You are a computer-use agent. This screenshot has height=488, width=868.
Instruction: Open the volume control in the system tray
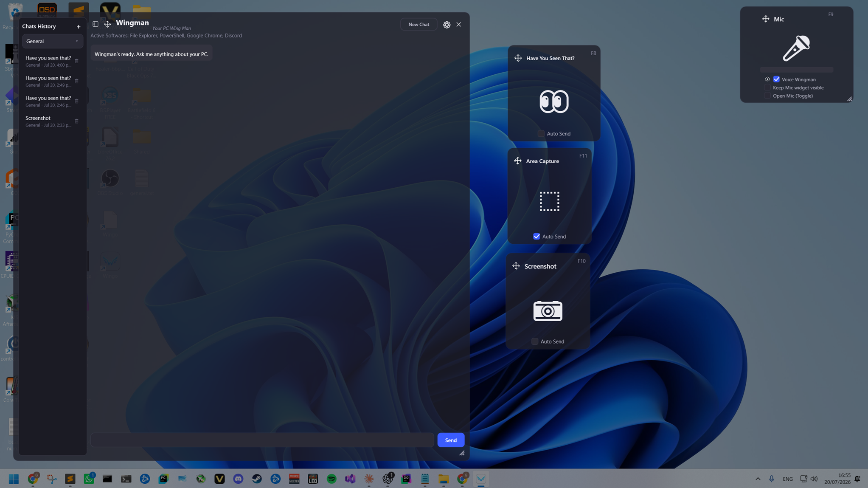[x=814, y=479]
